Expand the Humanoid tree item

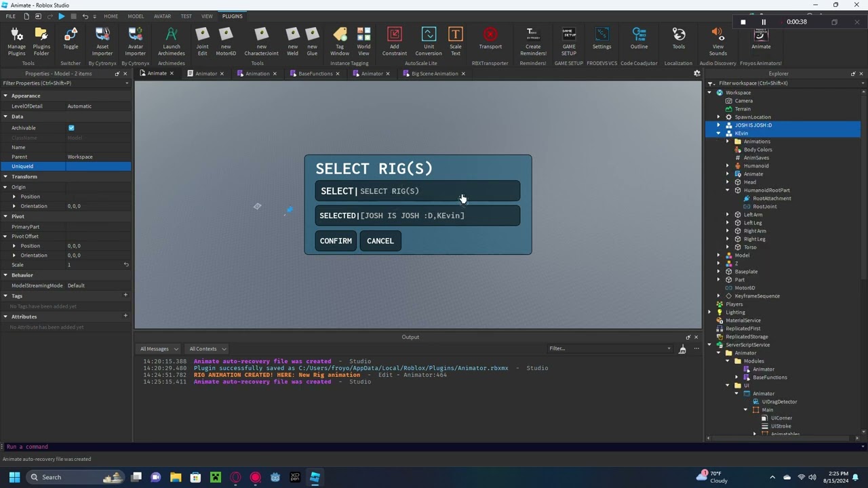pyautogui.click(x=728, y=166)
